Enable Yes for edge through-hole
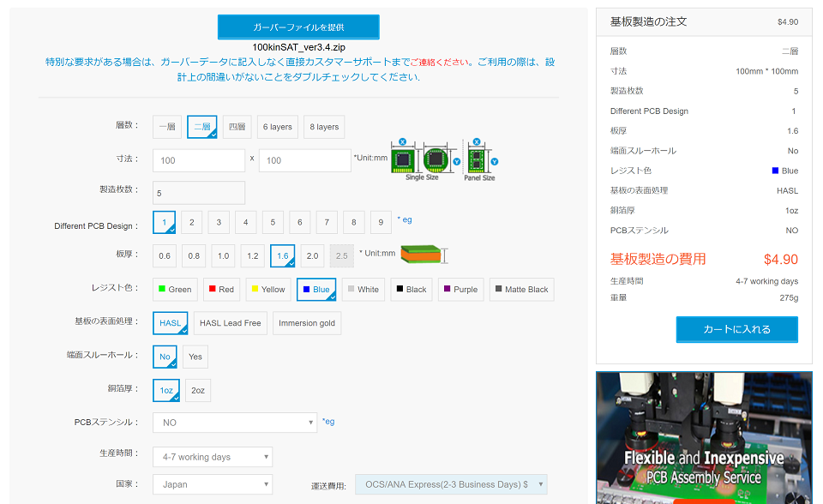The width and height of the screenshot is (823, 504). click(x=195, y=357)
